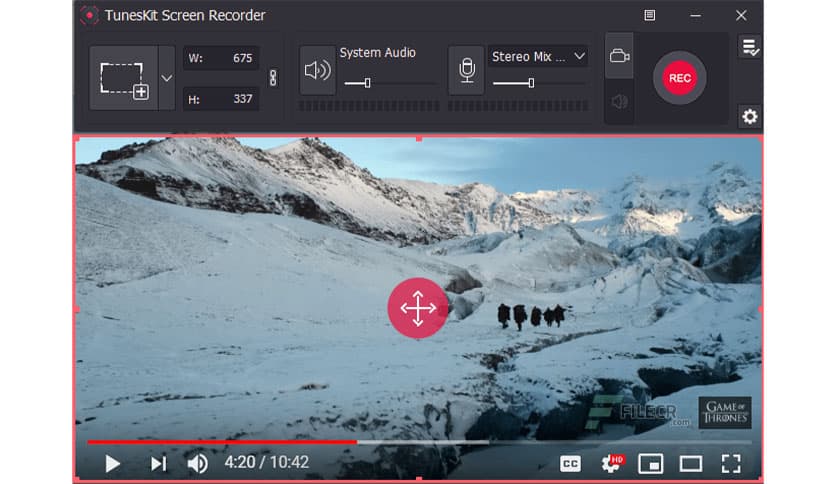Open the settings gear icon

coord(750,116)
